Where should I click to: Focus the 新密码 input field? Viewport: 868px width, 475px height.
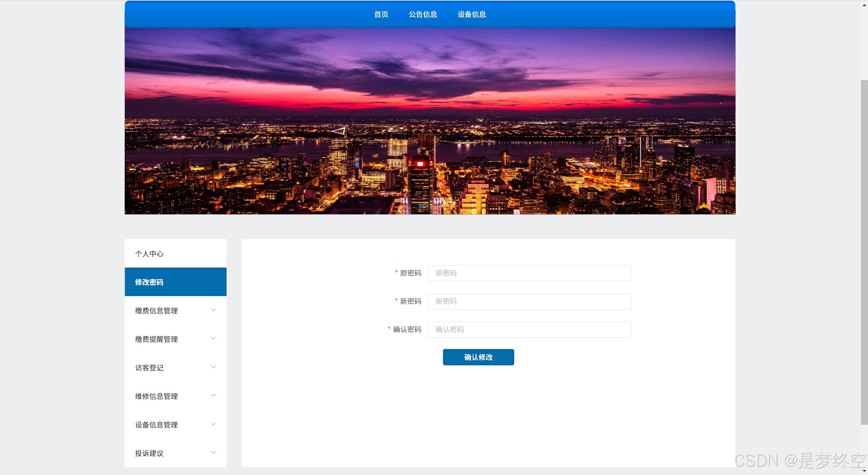tap(529, 302)
